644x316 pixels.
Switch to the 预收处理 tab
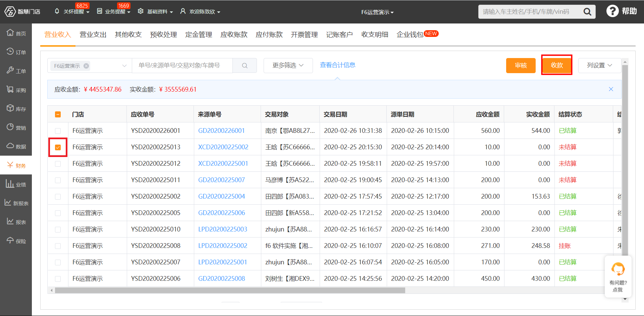(x=163, y=35)
